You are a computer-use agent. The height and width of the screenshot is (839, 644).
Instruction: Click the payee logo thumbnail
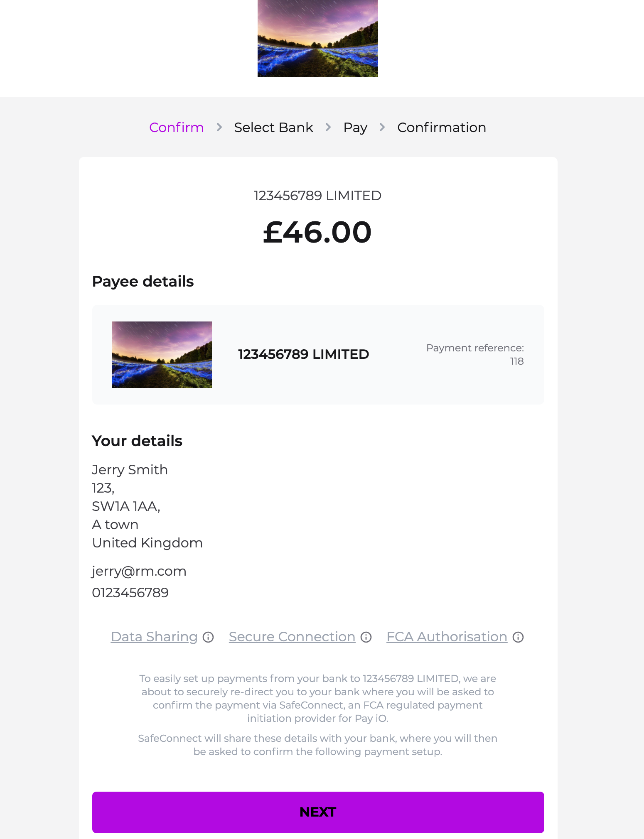[x=162, y=354]
